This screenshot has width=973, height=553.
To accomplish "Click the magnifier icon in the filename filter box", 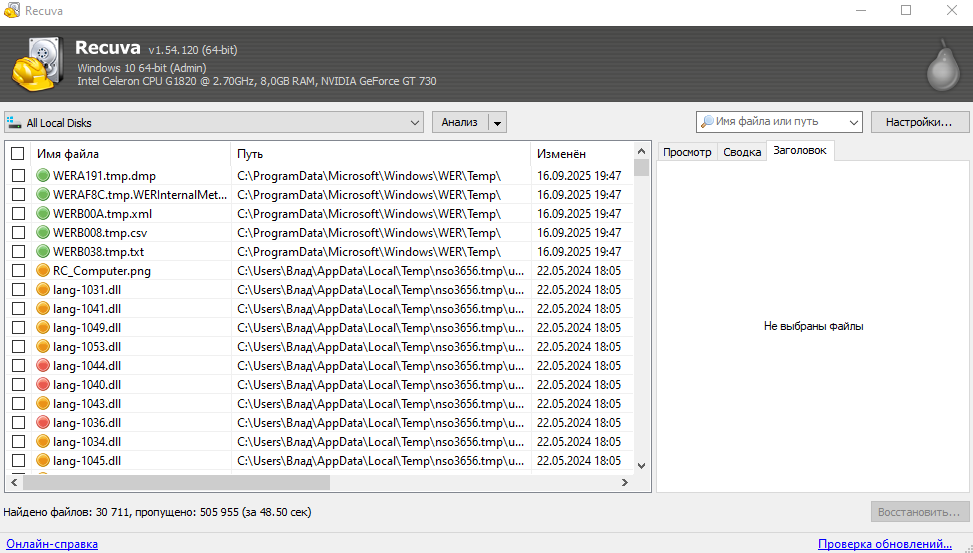I will [x=707, y=122].
